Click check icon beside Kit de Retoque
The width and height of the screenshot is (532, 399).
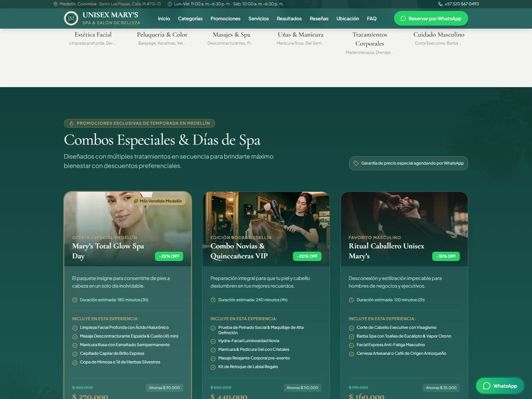coord(213,367)
